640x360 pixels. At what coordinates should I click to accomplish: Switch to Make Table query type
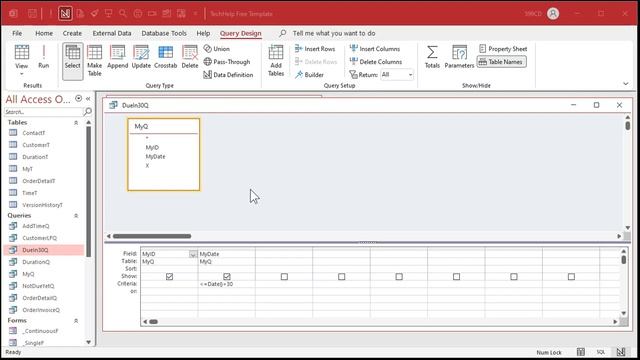pos(94,60)
